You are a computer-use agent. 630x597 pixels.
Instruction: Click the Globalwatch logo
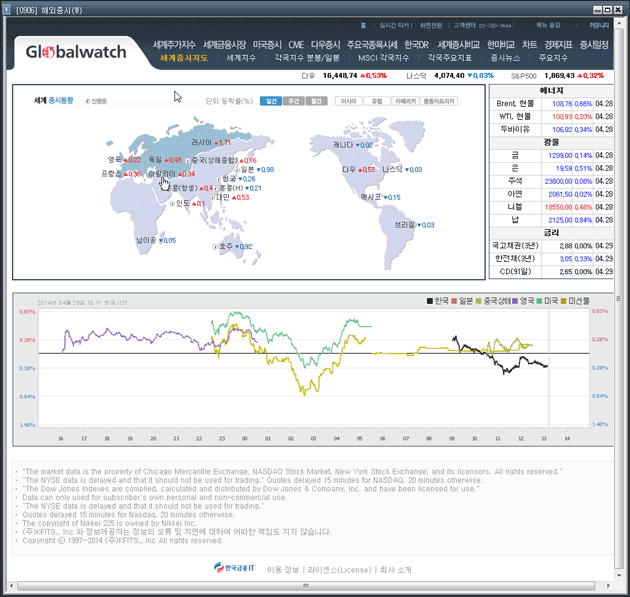(x=76, y=52)
